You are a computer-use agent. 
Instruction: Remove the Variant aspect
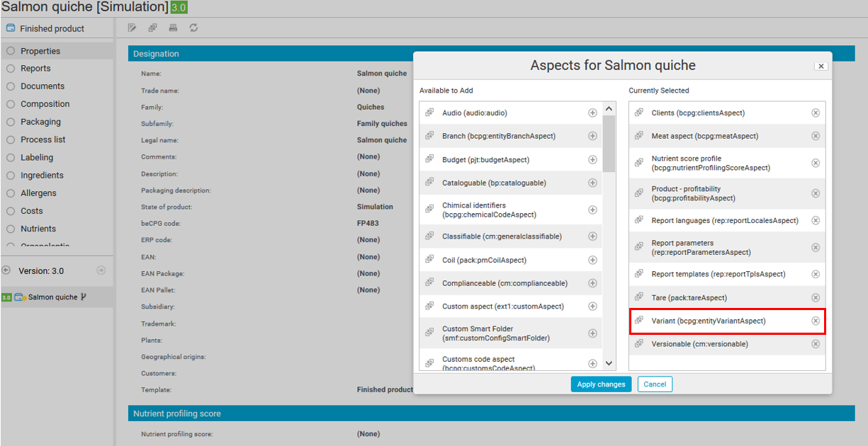pos(816,321)
